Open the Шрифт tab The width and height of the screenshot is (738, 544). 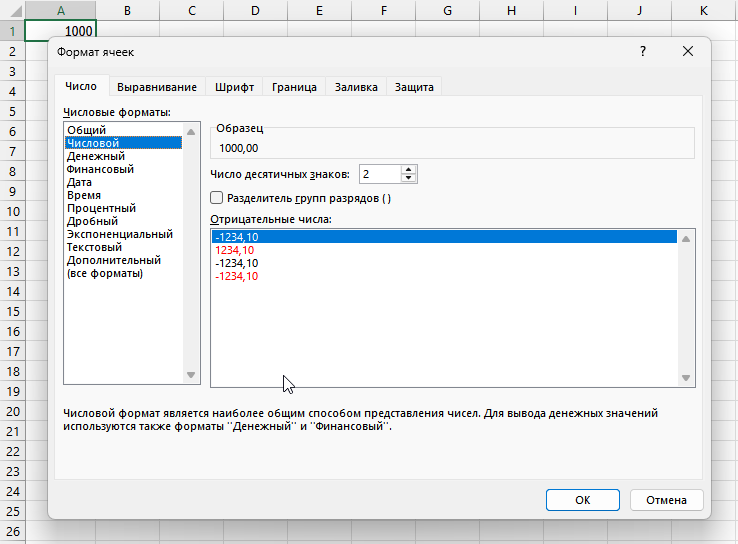[234, 87]
